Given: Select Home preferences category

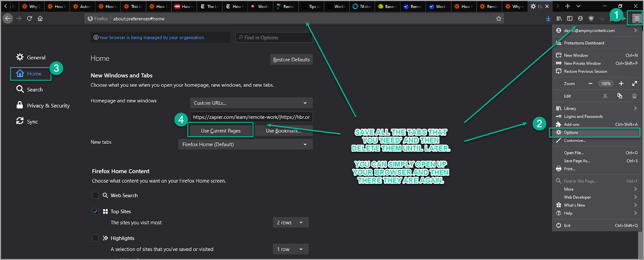Looking at the screenshot, I should click(x=31, y=74).
